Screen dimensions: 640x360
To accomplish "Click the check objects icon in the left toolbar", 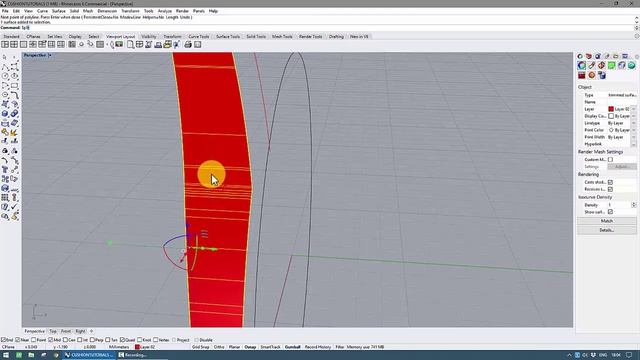I will (14, 207).
